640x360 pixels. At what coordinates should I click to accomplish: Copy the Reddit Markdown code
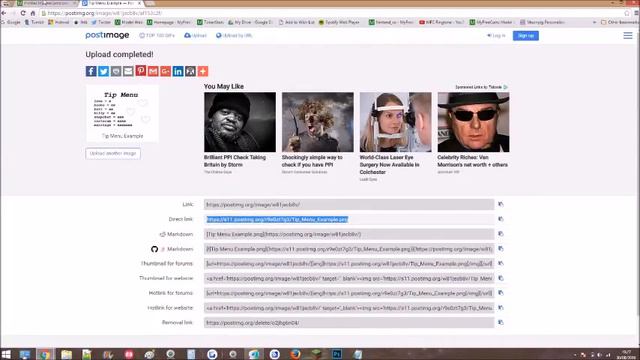pyautogui.click(x=501, y=234)
